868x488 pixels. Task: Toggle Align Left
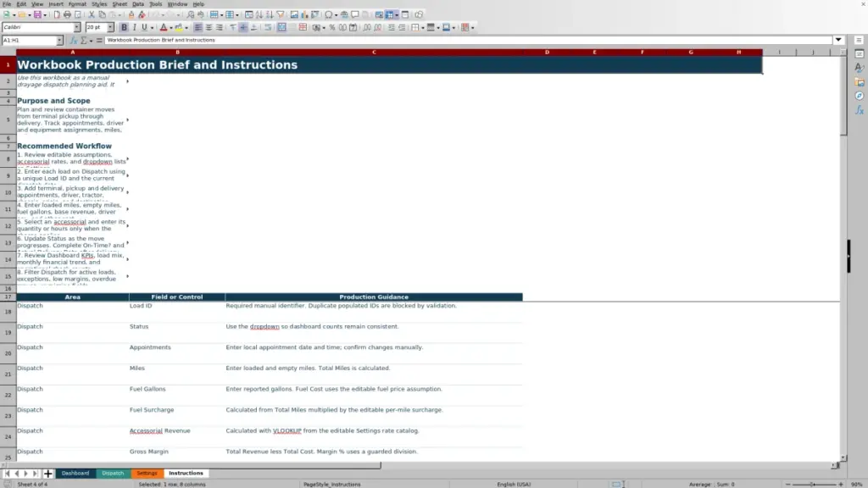[198, 28]
